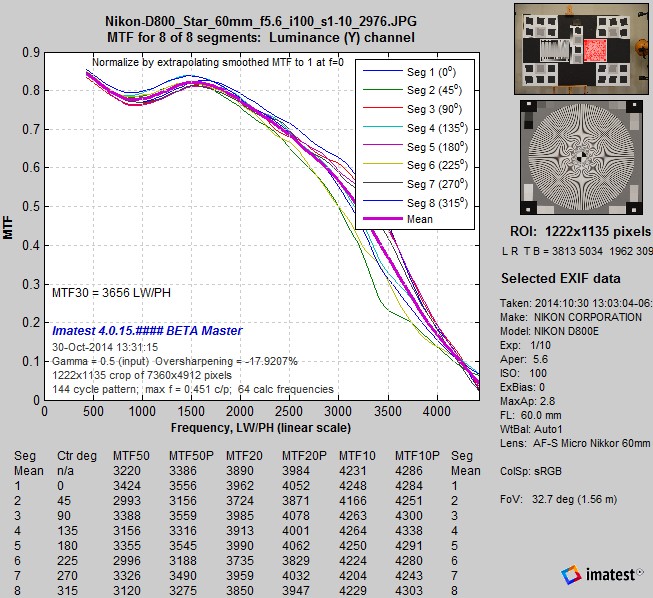Click the segment 2 MTF50 value 2993
The image size is (653, 598).
point(127,501)
